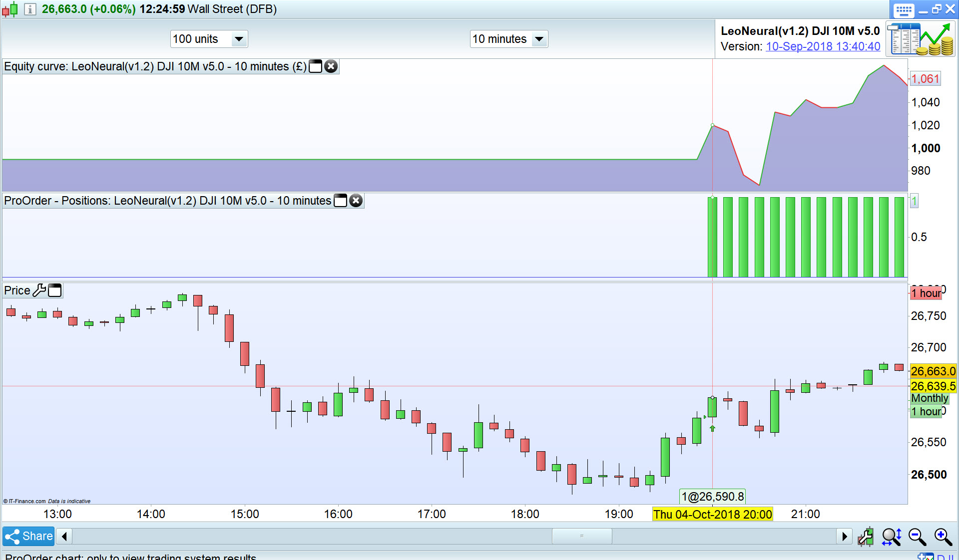Open the Price panel wrench settings

click(x=39, y=290)
